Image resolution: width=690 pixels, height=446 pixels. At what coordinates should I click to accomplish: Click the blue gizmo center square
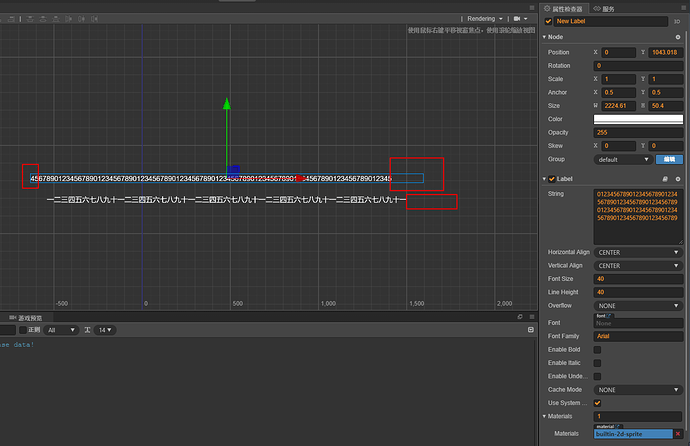point(233,170)
